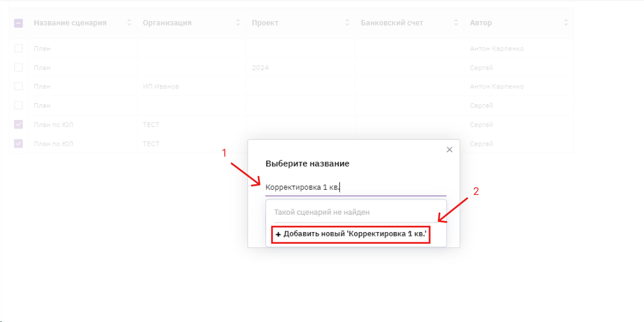
Task: Click the Название сценария column header
Action: pyautogui.click(x=70, y=23)
